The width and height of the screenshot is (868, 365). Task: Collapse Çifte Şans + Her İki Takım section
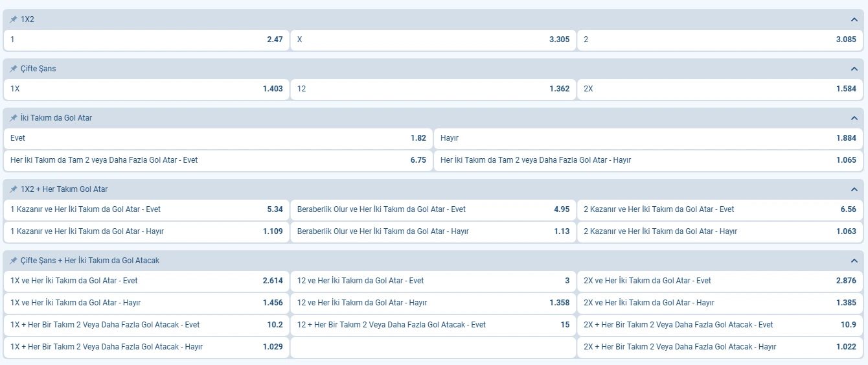tap(854, 261)
